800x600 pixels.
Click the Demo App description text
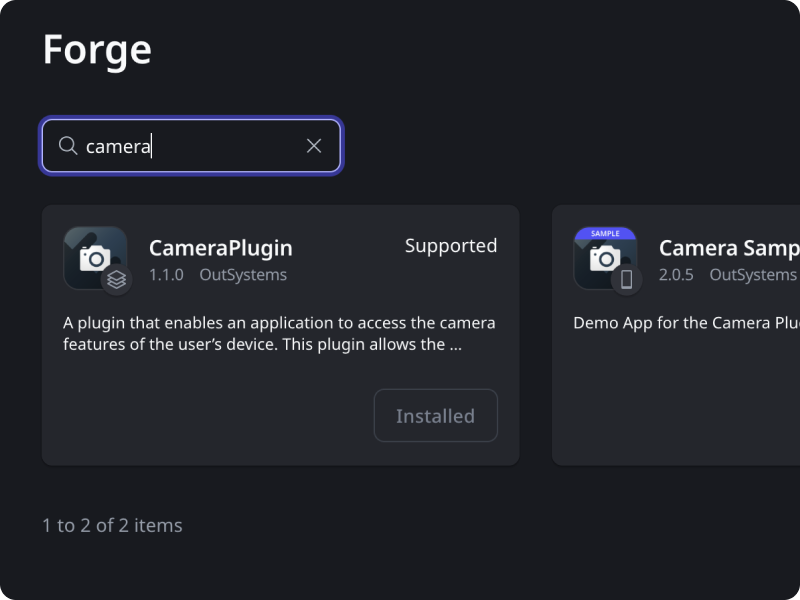(x=686, y=323)
